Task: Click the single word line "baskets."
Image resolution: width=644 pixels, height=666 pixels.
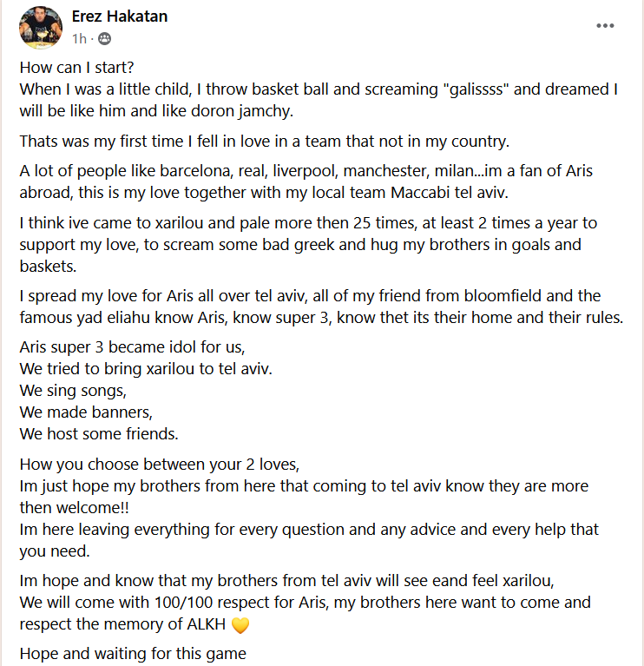Action: point(48,267)
